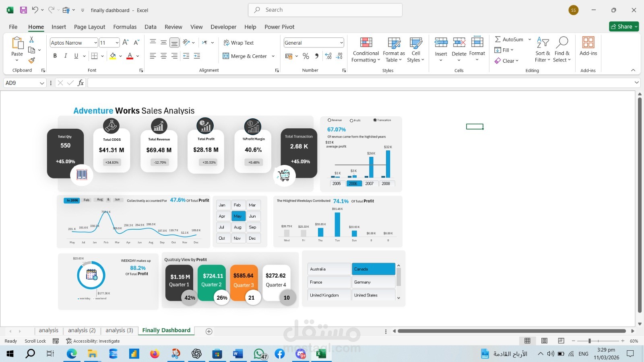Click the Share button
Screen dimensions: 644x362
pos(623,27)
